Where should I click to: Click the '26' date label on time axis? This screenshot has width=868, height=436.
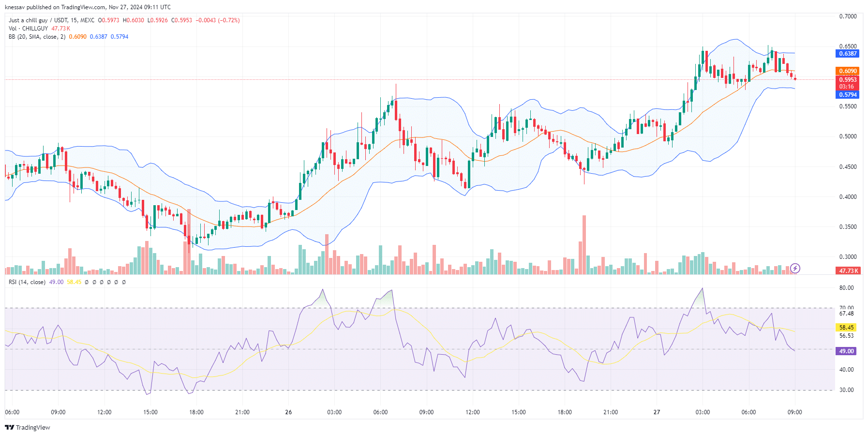coord(288,412)
